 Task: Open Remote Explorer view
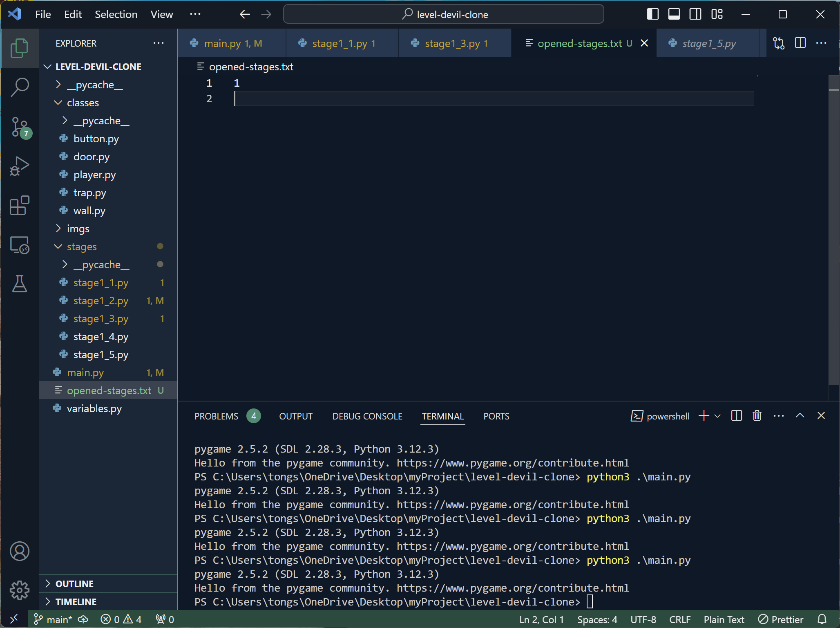(19, 245)
